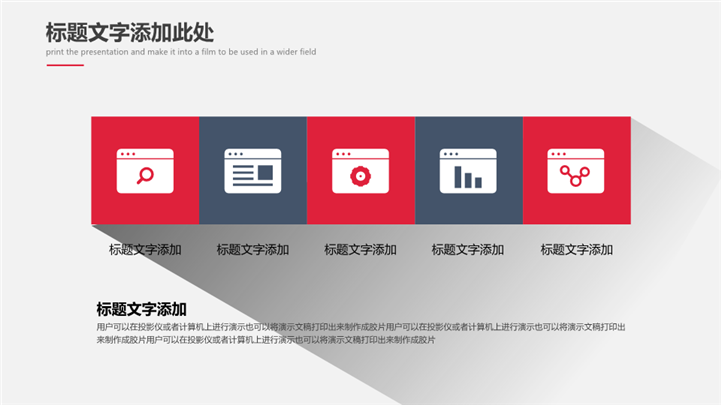The image size is (721, 405).
Task: Select the bold heading above the body paragraph
Action: [141, 309]
